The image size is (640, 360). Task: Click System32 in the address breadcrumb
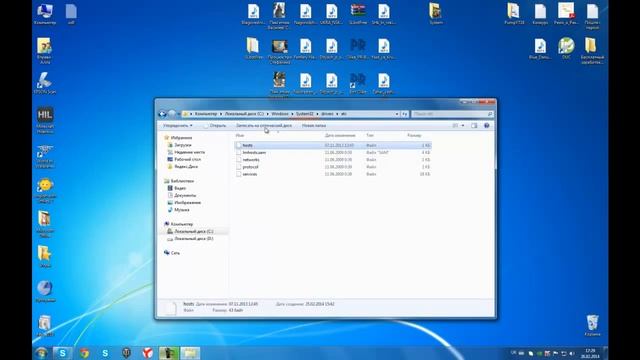304,114
